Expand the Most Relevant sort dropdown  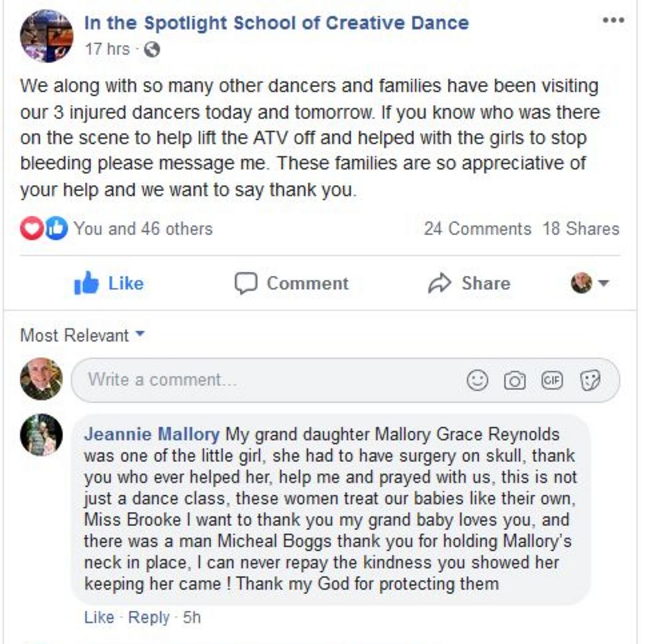[82, 335]
